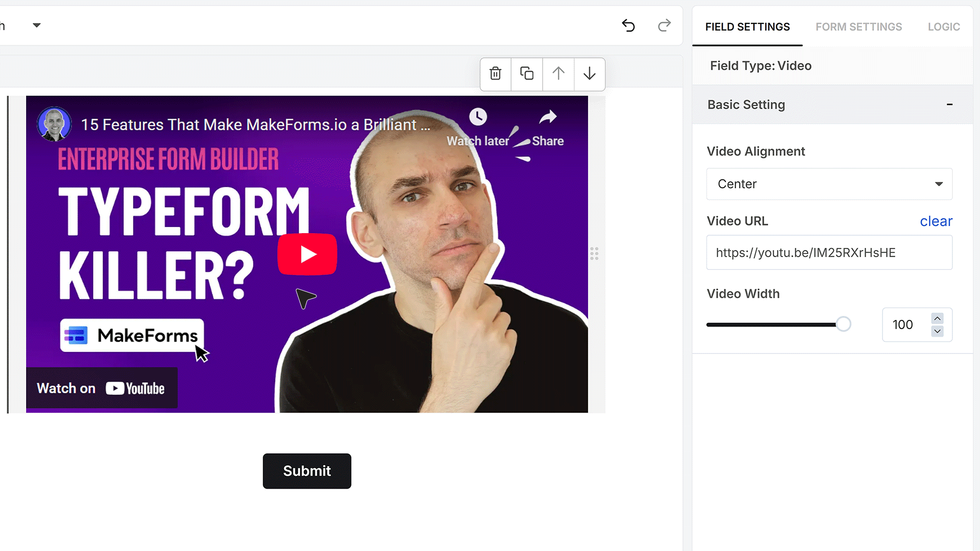Move the field down with down arrow
The height and width of the screenshot is (551, 980).
pos(590,74)
